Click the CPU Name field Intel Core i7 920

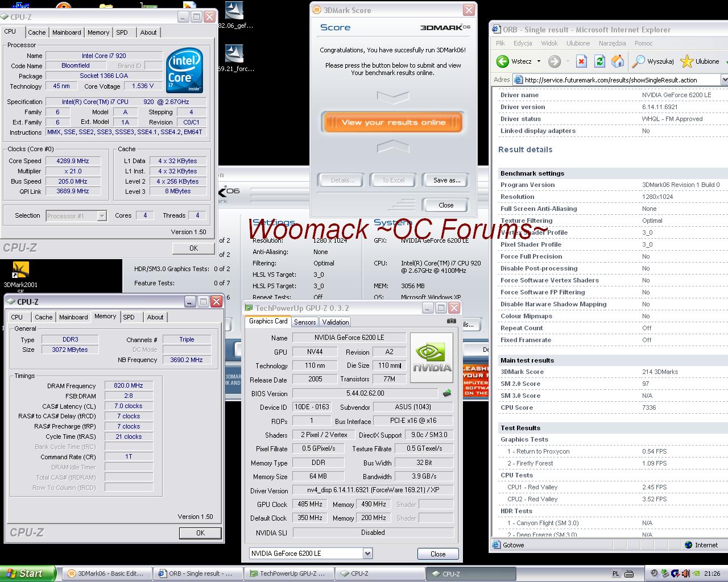[104, 56]
